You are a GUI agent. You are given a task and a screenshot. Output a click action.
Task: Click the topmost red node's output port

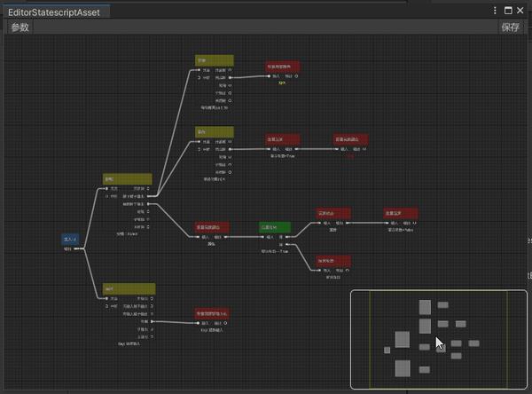[x=296, y=76]
